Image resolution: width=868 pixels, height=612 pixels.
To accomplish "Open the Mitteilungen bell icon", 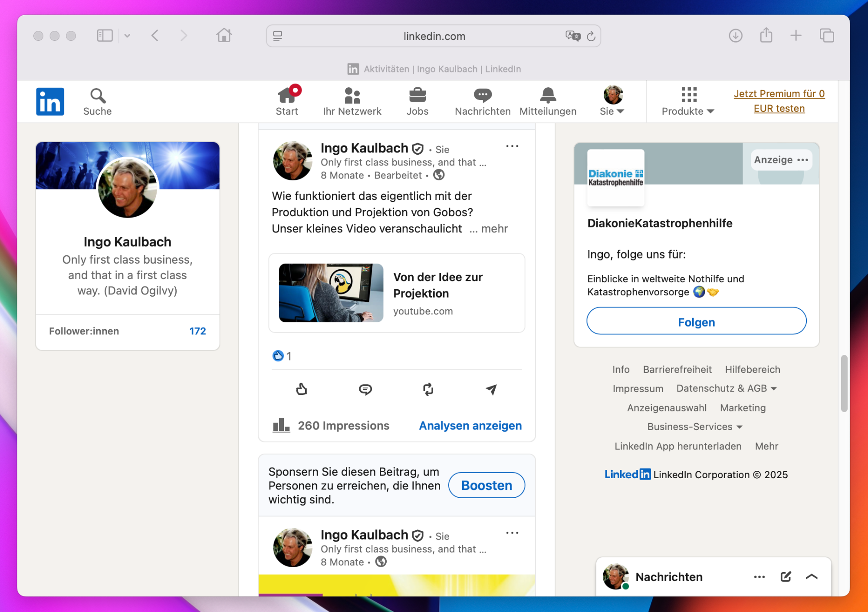I will click(548, 101).
